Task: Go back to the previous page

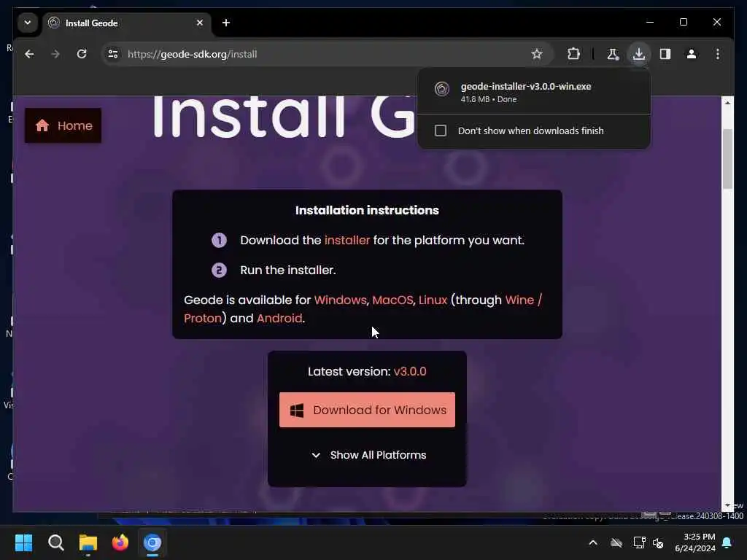Action: (x=29, y=54)
